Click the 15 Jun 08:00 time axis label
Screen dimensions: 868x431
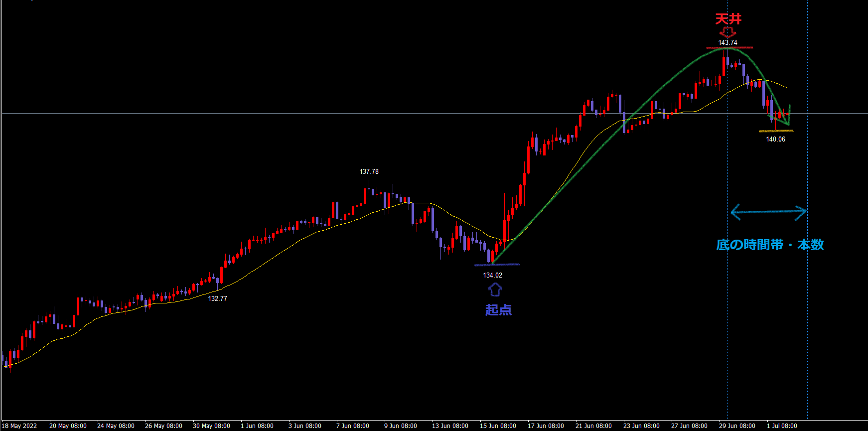point(497,426)
